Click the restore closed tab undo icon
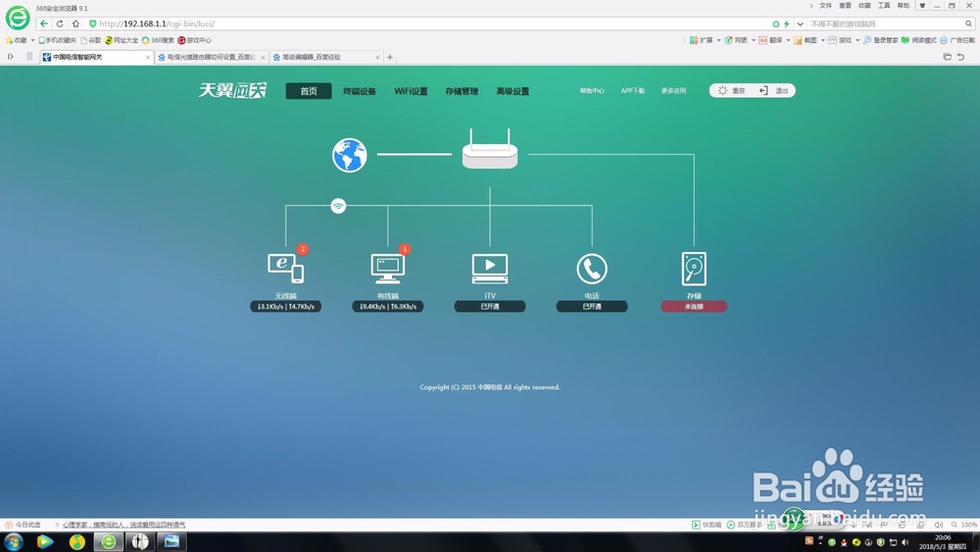 tap(960, 57)
